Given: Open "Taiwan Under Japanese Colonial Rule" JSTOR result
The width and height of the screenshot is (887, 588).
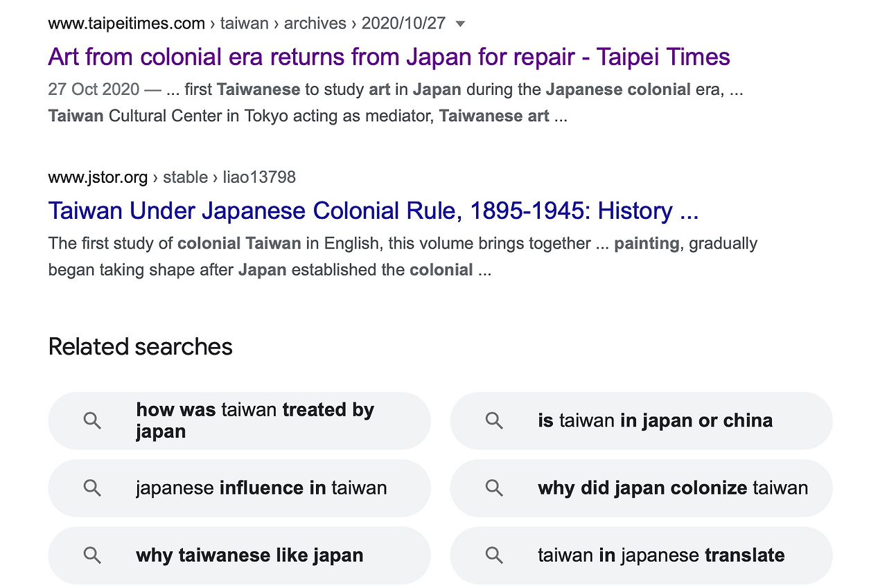Looking at the screenshot, I should pos(373,211).
